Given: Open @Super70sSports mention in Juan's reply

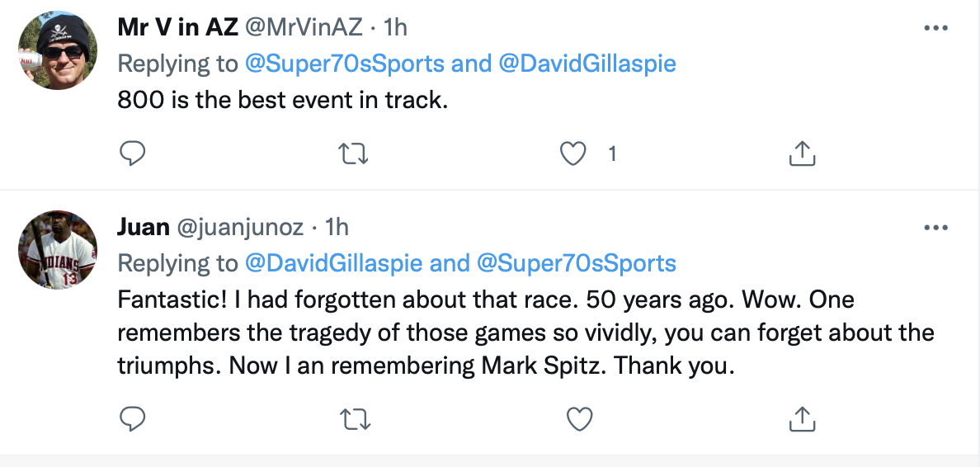Looking at the screenshot, I should tap(576, 263).
